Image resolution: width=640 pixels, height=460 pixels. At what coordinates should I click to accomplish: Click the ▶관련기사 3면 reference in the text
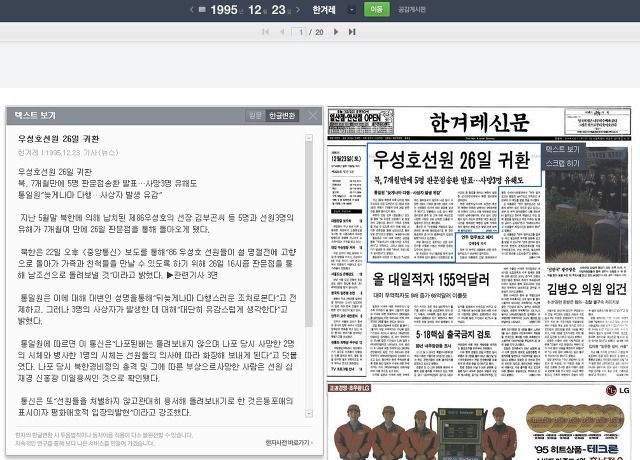pyautogui.click(x=192, y=275)
